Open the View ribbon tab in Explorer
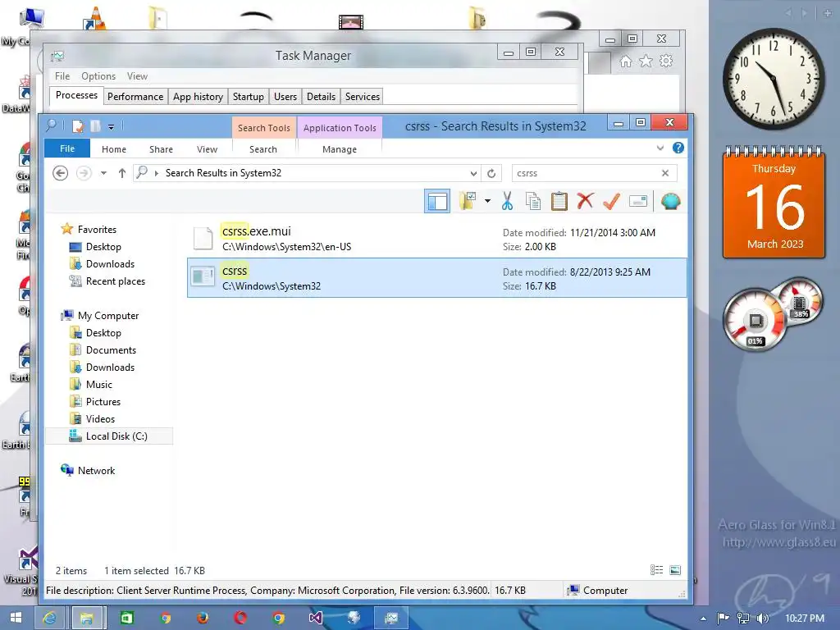 coord(207,149)
